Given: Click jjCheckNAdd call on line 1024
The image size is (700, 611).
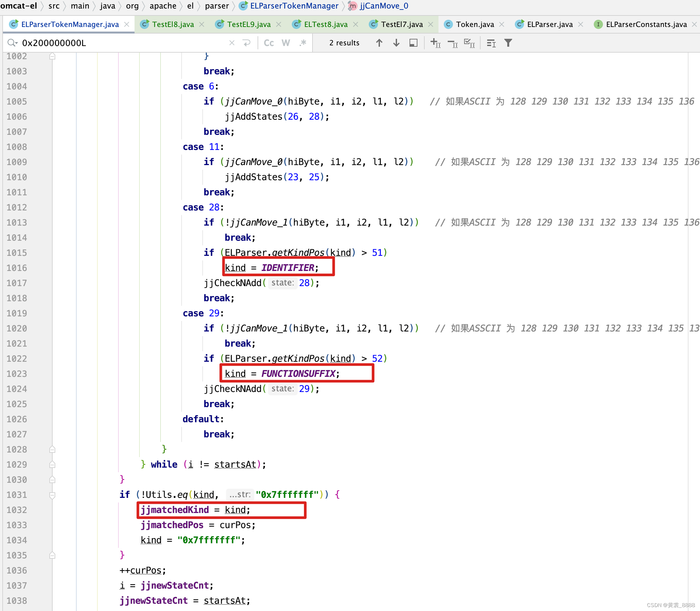Looking at the screenshot, I should [233, 389].
